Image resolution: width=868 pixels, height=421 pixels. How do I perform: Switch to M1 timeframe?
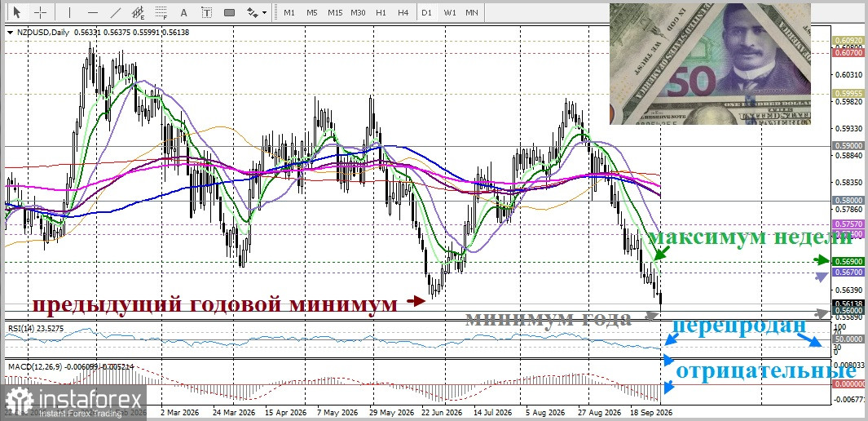tap(289, 11)
